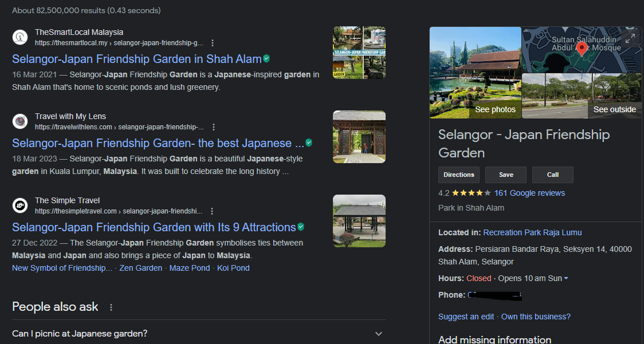Click the 'Closed' hours status text
644x344 pixels.
click(x=478, y=278)
